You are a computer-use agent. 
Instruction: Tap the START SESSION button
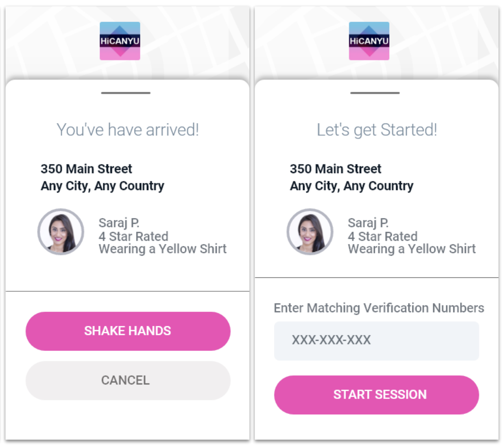[x=377, y=395]
